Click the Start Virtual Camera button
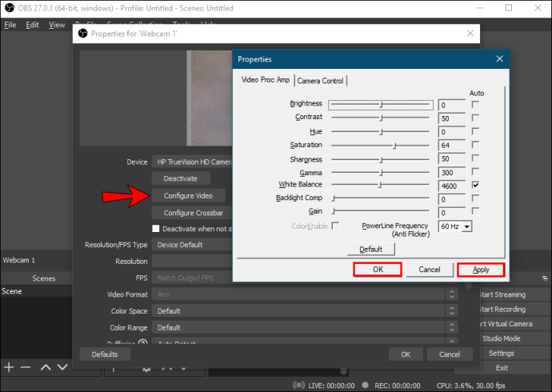Image resolution: width=552 pixels, height=392 pixels. [514, 324]
